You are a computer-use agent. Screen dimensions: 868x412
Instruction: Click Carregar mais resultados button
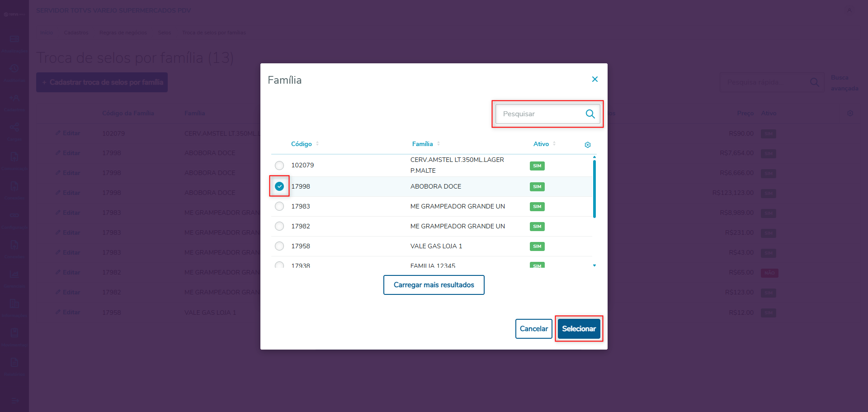434,285
